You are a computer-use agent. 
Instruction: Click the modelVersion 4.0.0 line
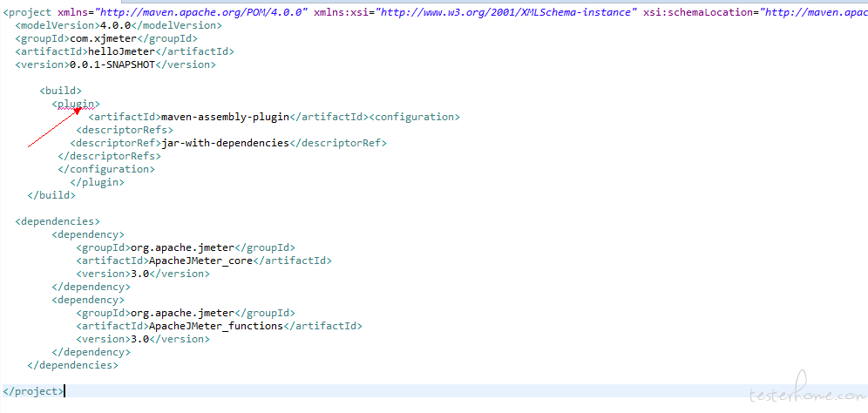click(119, 25)
